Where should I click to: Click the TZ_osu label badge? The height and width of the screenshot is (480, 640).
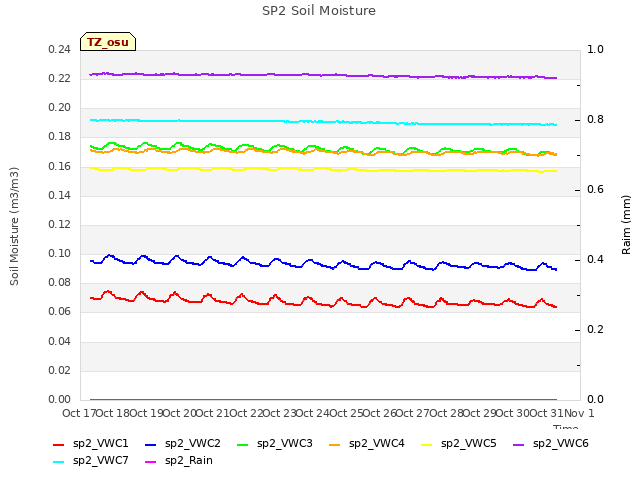108,42
